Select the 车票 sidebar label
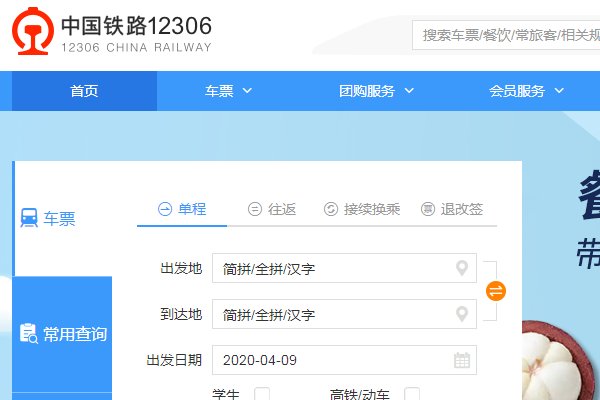The width and height of the screenshot is (600, 400). (59, 219)
